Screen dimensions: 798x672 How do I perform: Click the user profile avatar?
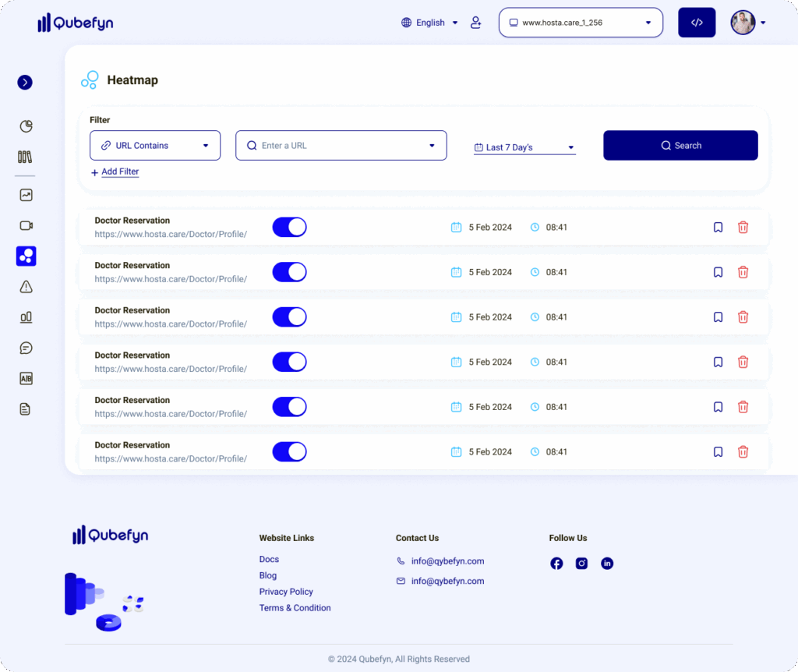(743, 23)
